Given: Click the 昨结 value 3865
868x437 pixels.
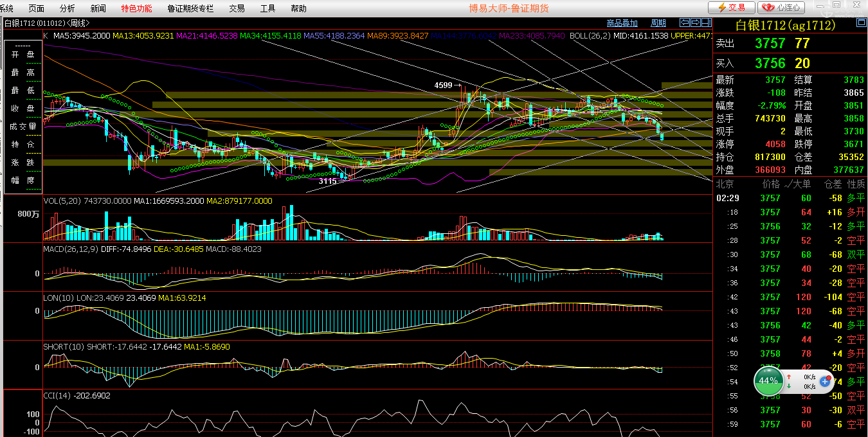Looking at the screenshot, I should [854, 93].
